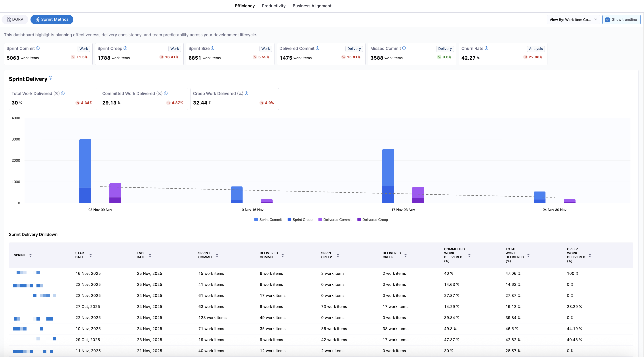Click the Sprint Metrics button
The image size is (644, 357).
tap(52, 19)
